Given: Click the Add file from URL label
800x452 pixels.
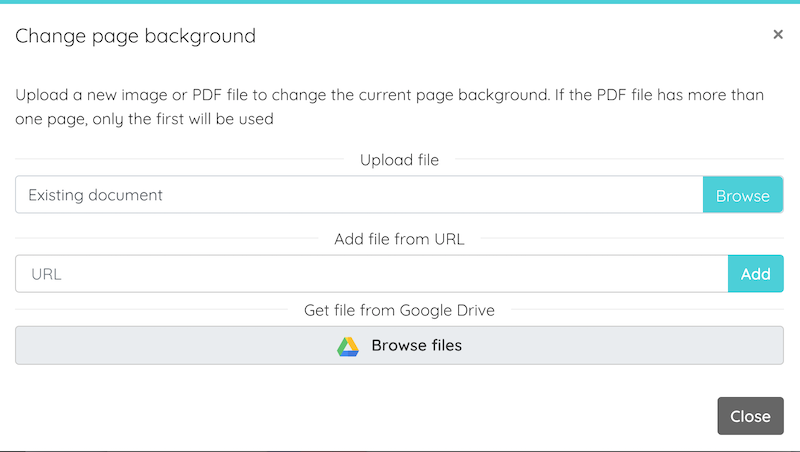Looking at the screenshot, I should click(x=399, y=239).
